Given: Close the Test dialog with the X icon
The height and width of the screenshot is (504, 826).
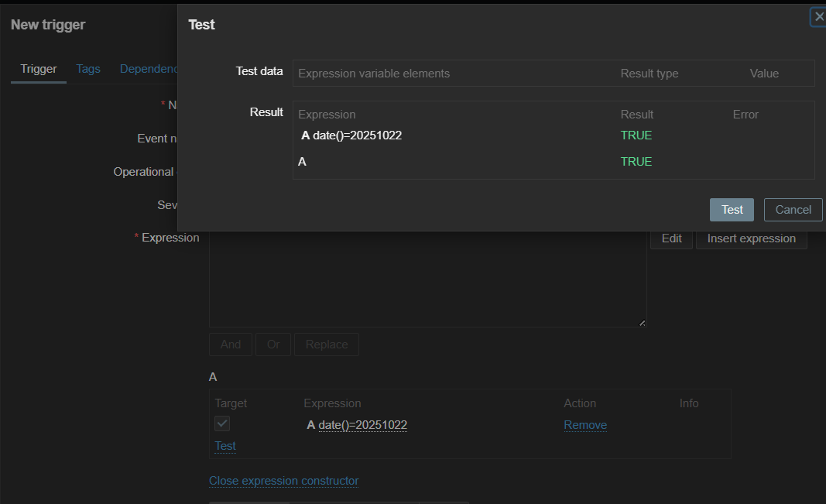Looking at the screenshot, I should click(819, 17).
